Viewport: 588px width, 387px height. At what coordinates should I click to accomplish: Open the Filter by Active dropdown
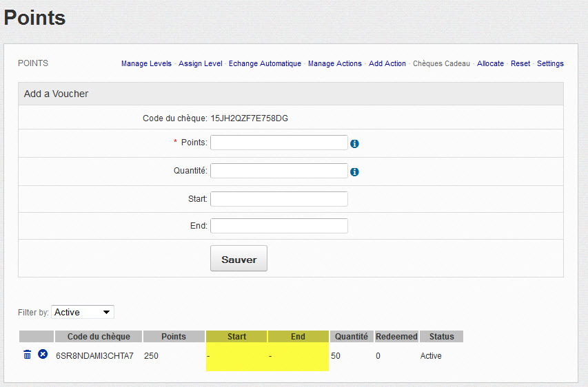click(x=83, y=312)
